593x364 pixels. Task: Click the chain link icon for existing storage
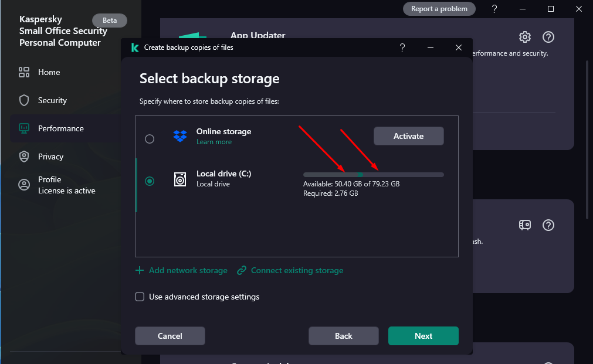[242, 270]
